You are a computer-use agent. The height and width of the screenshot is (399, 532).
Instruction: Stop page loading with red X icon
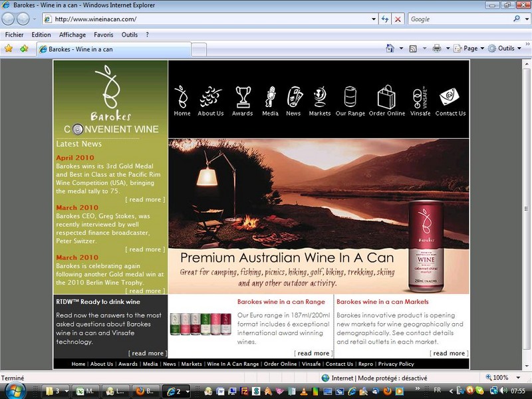click(x=398, y=19)
